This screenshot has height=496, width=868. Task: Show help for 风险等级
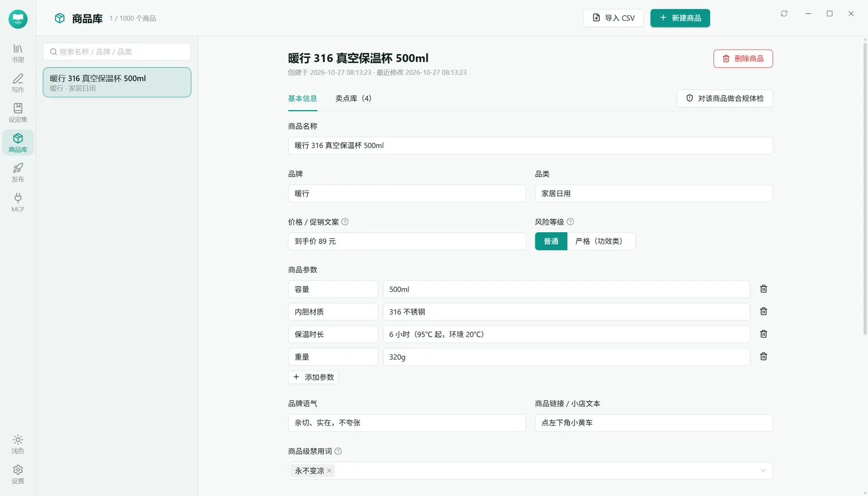click(x=570, y=221)
